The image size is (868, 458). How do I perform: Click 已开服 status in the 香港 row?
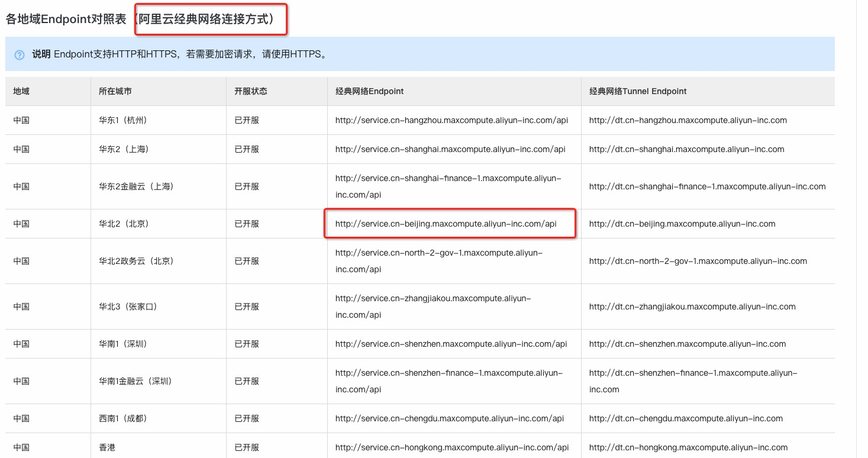247,447
